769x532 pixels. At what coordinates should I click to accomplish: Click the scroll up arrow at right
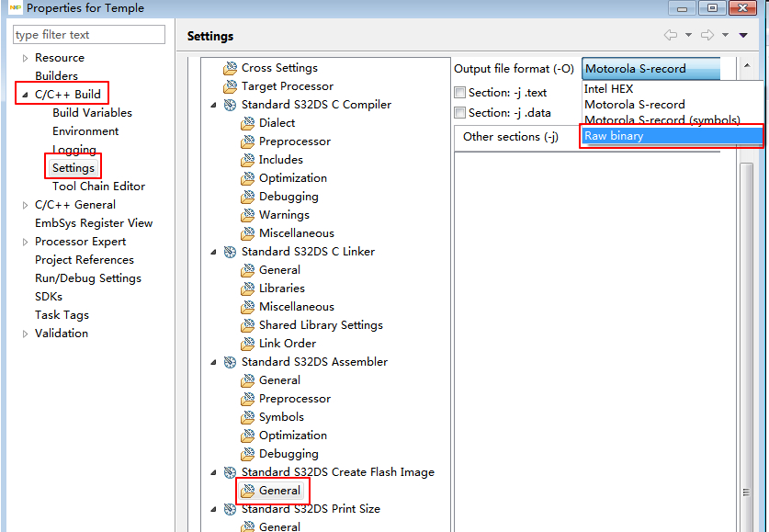(746, 64)
